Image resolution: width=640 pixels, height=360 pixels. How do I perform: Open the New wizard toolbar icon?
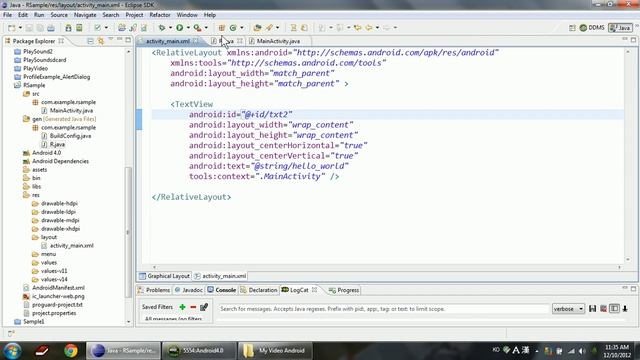(x=11, y=28)
